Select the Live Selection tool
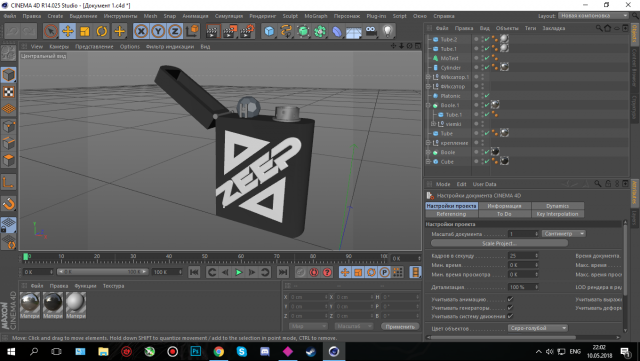640x361 pixels. [x=51, y=31]
